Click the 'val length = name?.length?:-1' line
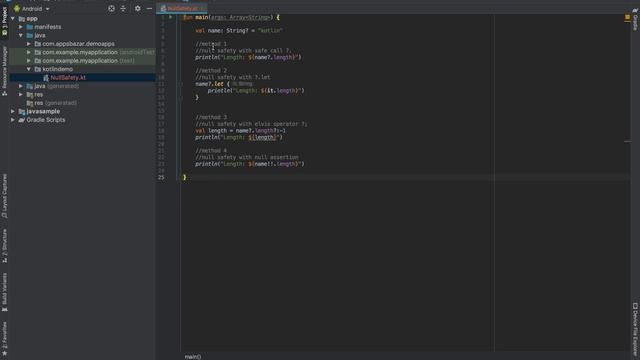Image resolution: width=640 pixels, height=360 pixels. (240, 131)
